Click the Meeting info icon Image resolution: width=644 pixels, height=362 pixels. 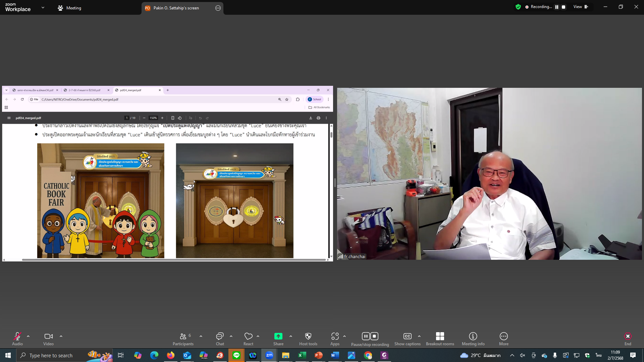473,336
